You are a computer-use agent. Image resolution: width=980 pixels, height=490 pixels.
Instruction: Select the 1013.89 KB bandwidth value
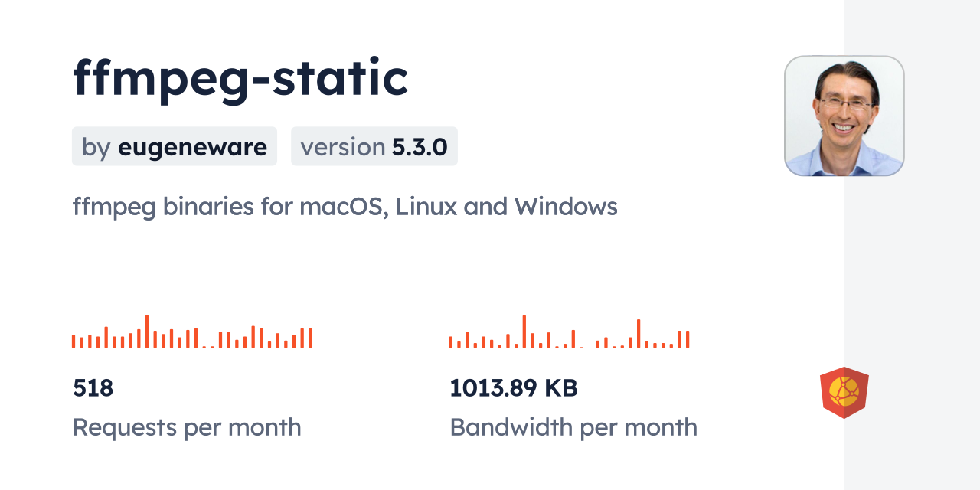(x=514, y=388)
